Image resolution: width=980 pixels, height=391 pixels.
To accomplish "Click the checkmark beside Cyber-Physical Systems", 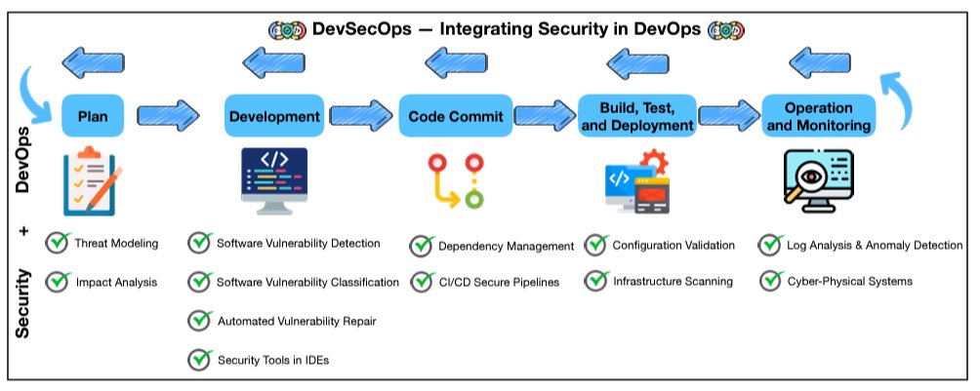I will pyautogui.click(x=770, y=281).
